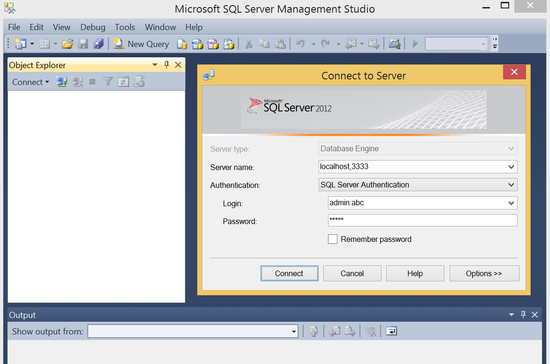Expand the Server name dropdown list

[511, 167]
